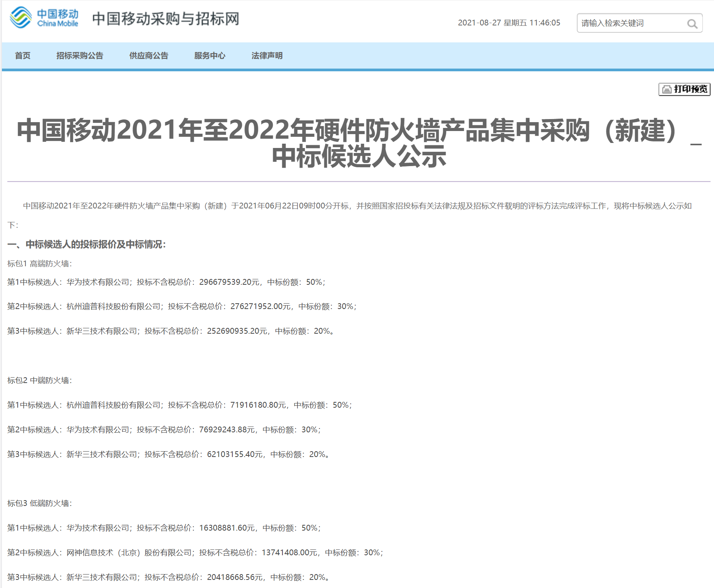Click the 标包1 高端防火墙 label
The height and width of the screenshot is (588, 714).
[40, 264]
